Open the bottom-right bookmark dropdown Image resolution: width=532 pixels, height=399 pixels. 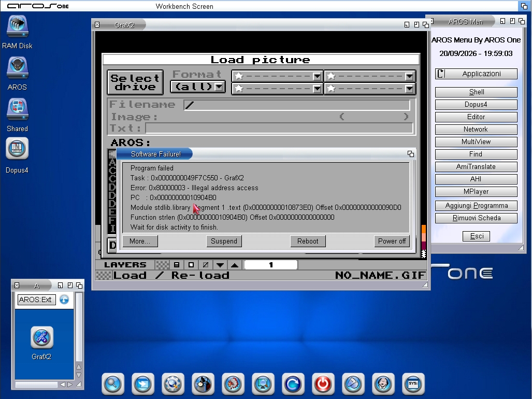click(409, 89)
